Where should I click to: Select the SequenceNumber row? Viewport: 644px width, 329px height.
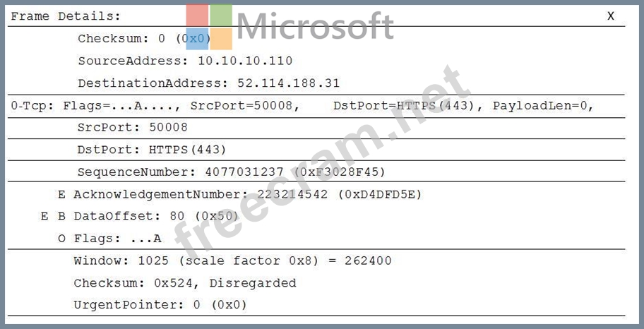(x=232, y=172)
